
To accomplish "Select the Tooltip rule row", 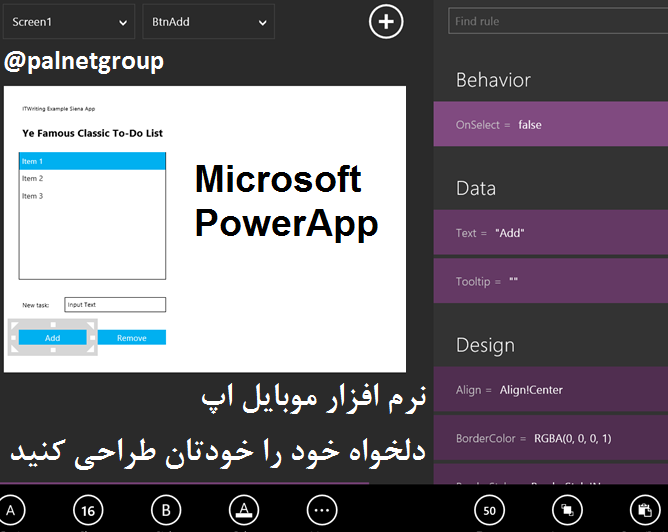I will 551,281.
